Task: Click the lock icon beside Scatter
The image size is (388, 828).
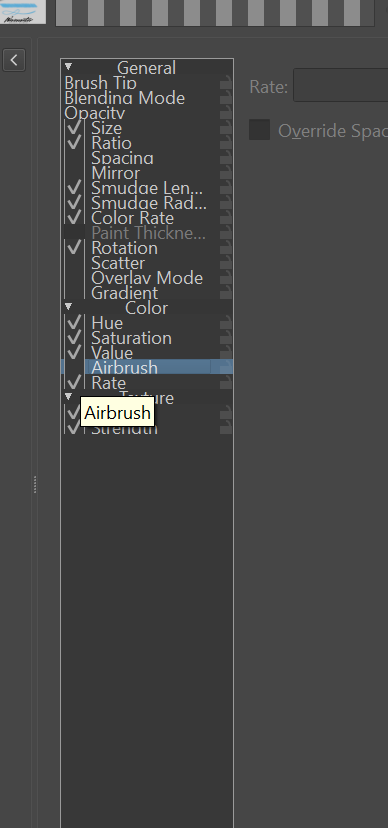Action: 226,263
